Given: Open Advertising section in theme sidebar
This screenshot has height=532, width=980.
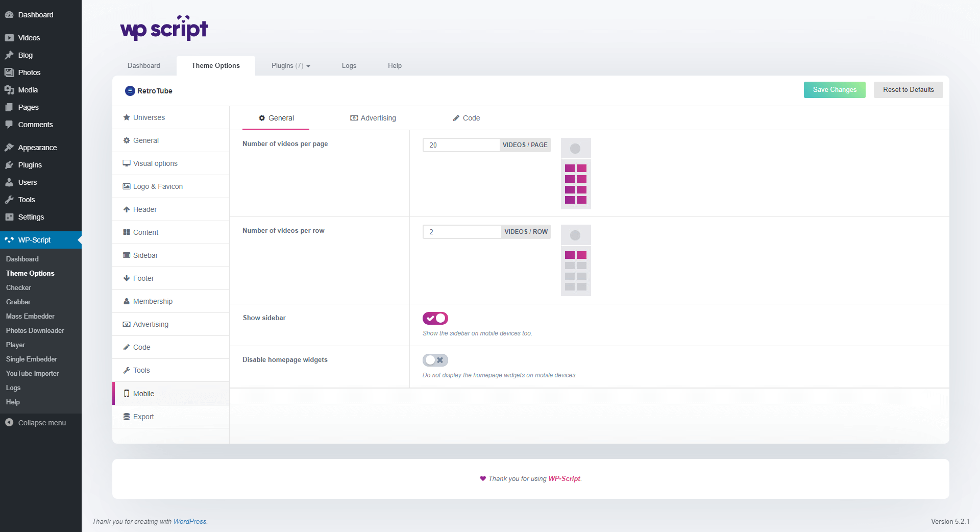Looking at the screenshot, I should point(171,324).
